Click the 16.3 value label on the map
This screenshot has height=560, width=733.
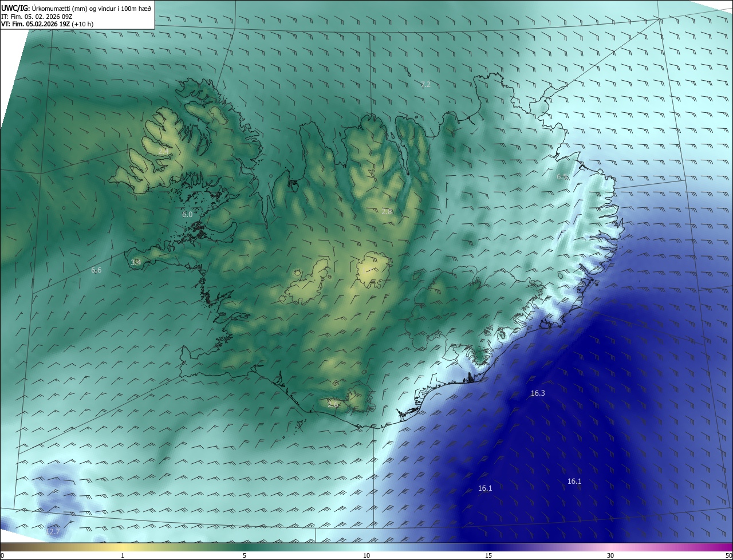[x=538, y=393]
